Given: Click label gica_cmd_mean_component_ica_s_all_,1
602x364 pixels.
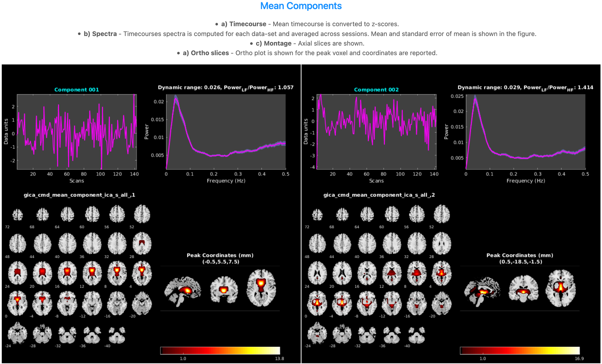Looking at the screenshot, I should [79, 195].
